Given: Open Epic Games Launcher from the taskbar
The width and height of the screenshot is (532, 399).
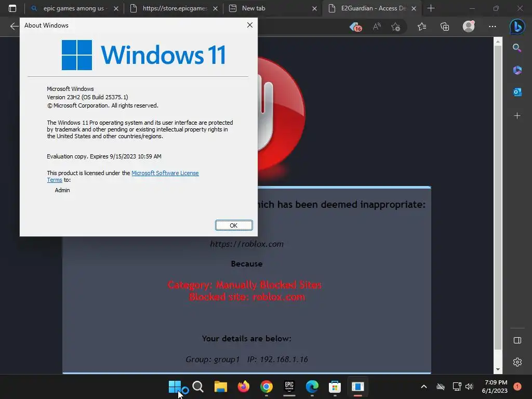Looking at the screenshot, I should coord(289,387).
